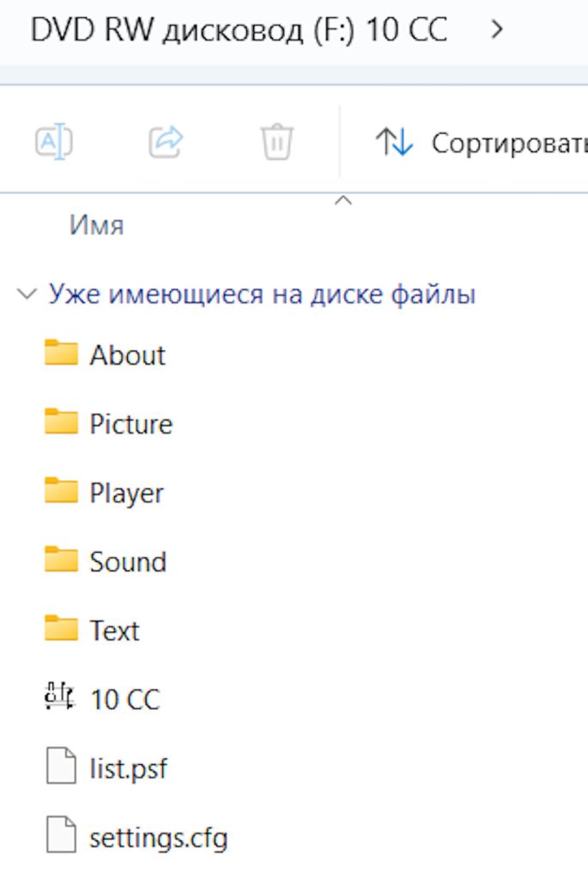Screen dimensions: 588x879
Task: Expand the breadcrumb chevron after 10 CC
Action: pos(497,29)
